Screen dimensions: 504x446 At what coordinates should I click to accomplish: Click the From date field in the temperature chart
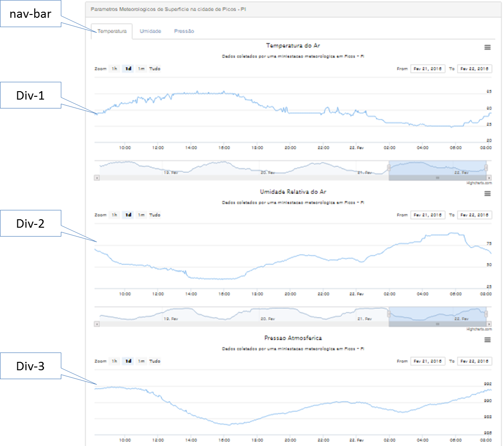tap(428, 69)
